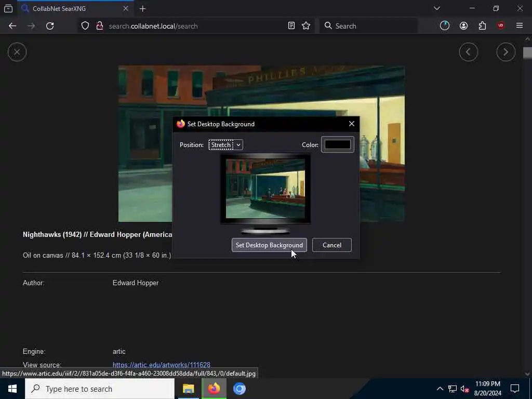The height and width of the screenshot is (399, 532).
Task: Open the uBlock Origin icon
Action: click(501, 26)
